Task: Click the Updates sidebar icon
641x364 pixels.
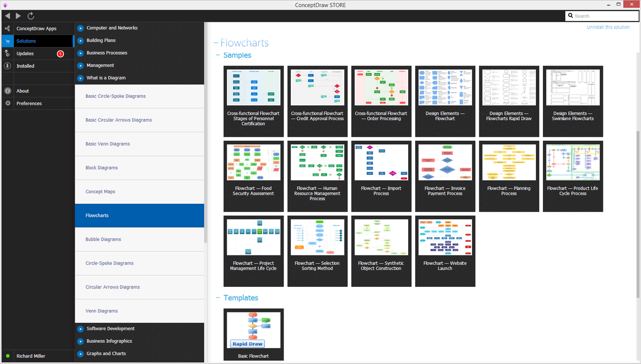Action: coord(8,53)
